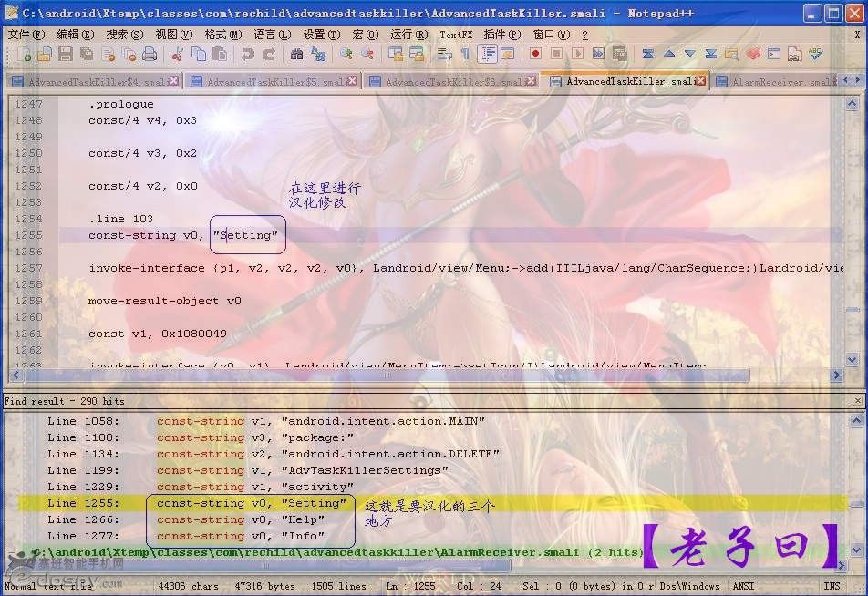This screenshot has width=868, height=596.
Task: Cut selection with scissors icon
Action: point(177,55)
